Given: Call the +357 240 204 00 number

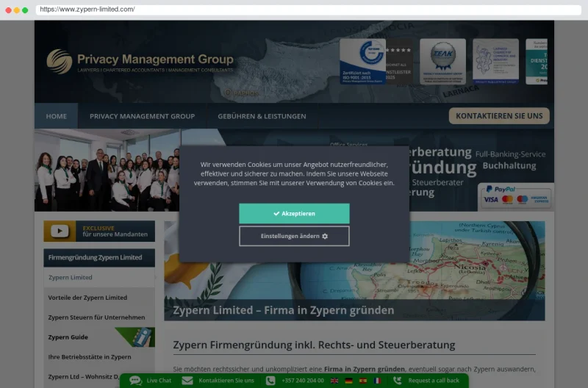Looking at the screenshot, I should tap(303, 381).
